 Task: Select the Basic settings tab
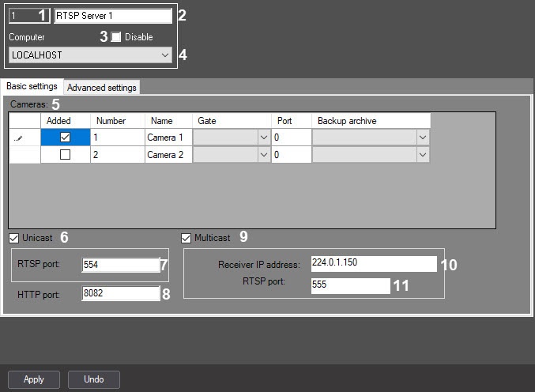coord(32,86)
